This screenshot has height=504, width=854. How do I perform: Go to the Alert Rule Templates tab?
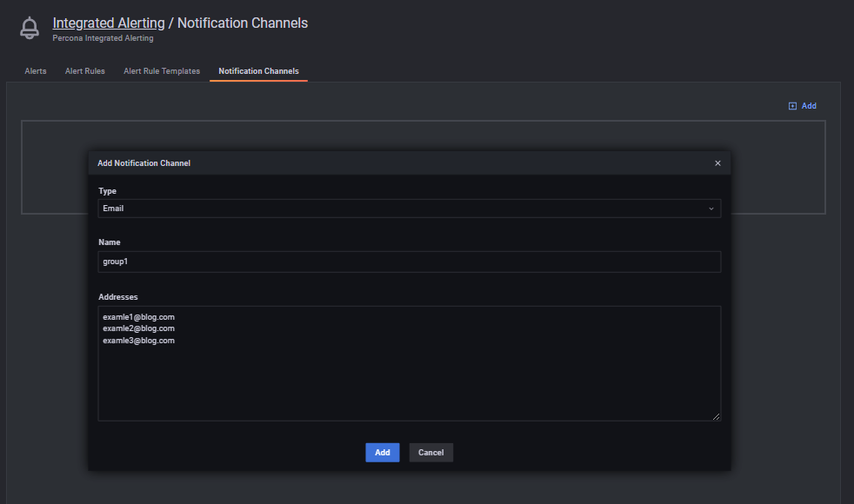pyautogui.click(x=162, y=71)
